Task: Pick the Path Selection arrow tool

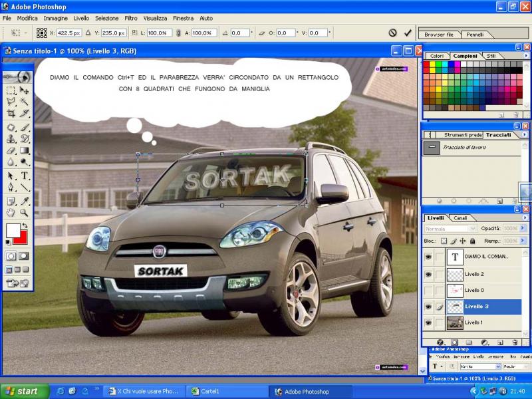Action: point(11,176)
